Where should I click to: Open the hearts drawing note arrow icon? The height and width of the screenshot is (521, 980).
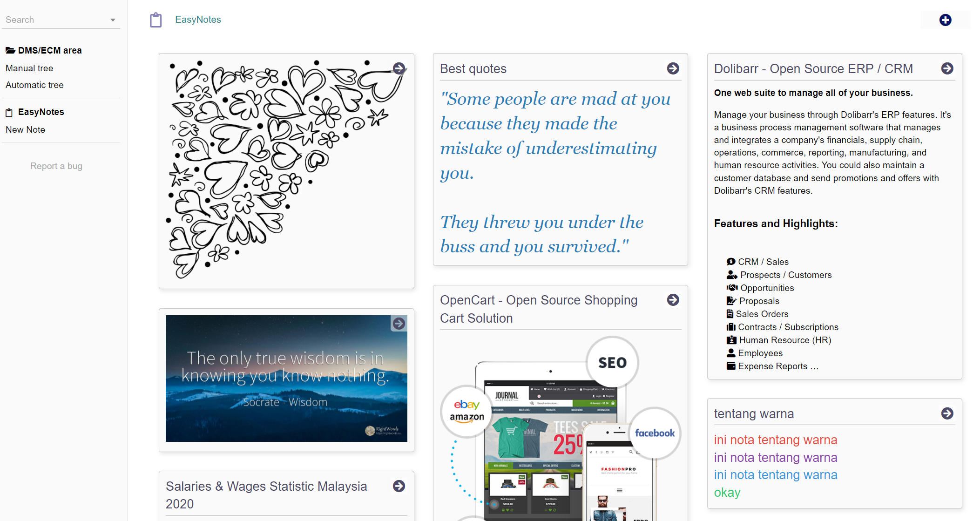click(x=399, y=68)
